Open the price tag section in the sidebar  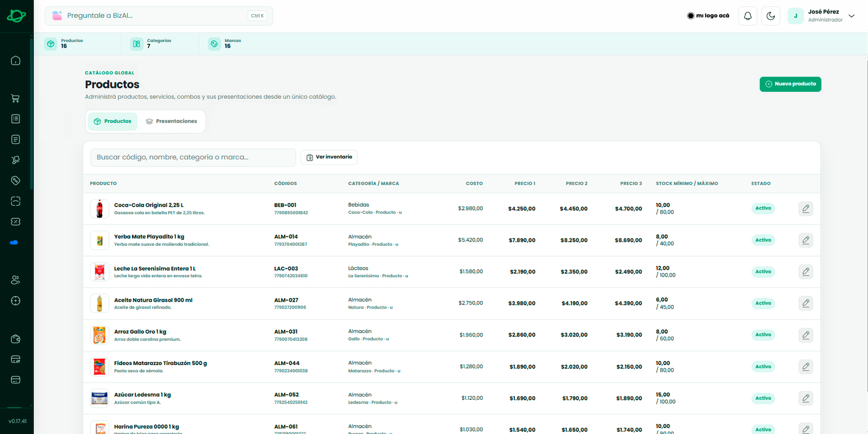pos(16,181)
